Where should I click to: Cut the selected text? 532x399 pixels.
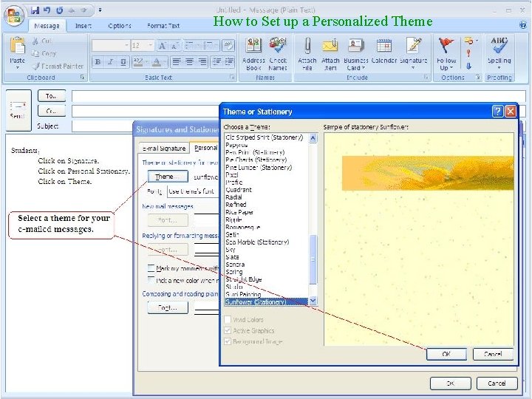pyautogui.click(x=41, y=41)
